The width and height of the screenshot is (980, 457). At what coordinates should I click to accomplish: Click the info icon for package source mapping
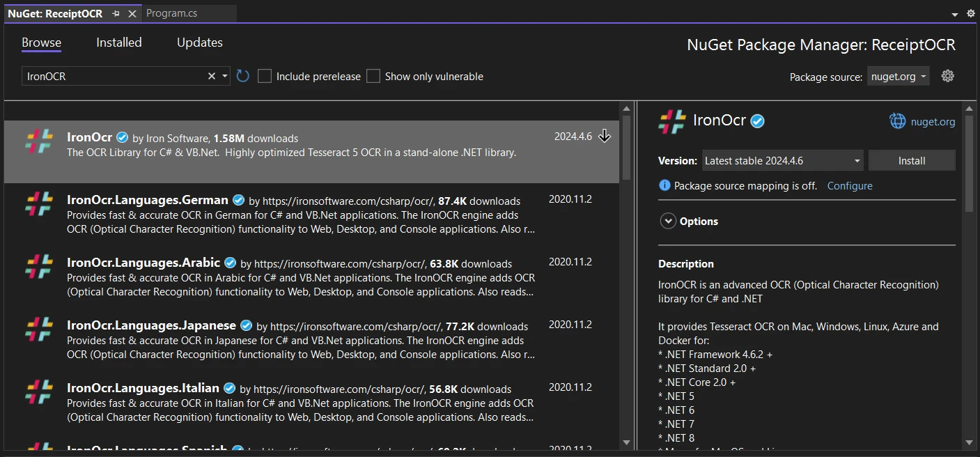coord(664,185)
